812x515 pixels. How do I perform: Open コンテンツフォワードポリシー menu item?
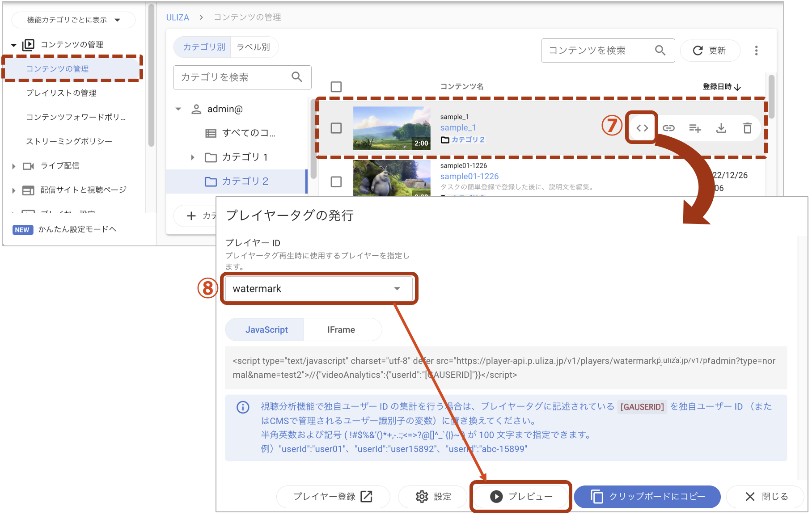pyautogui.click(x=76, y=117)
